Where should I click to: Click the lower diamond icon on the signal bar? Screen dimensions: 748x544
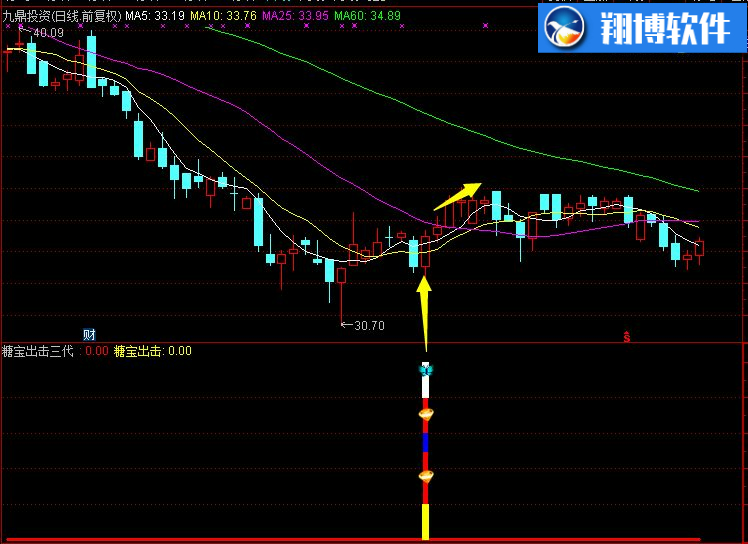click(x=426, y=476)
